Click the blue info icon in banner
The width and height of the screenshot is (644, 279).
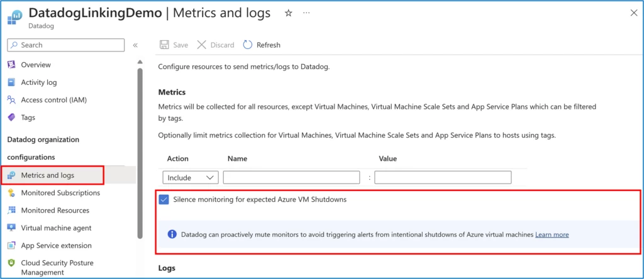click(172, 234)
